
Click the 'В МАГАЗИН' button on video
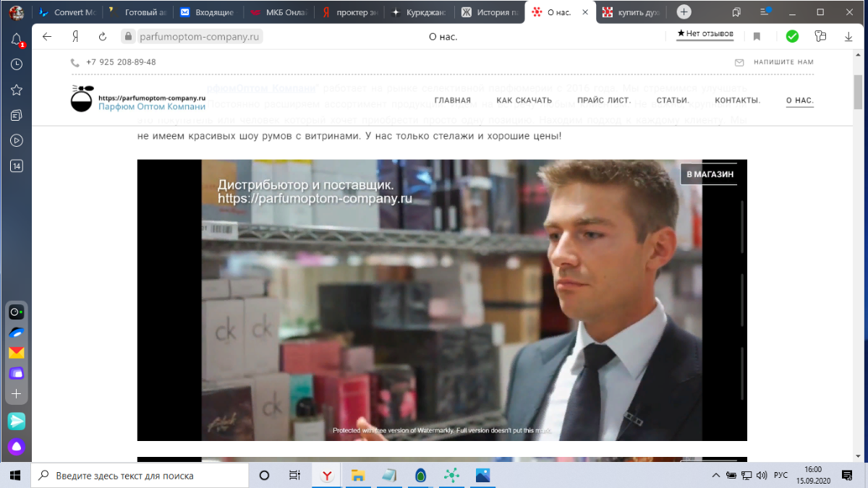[710, 174]
